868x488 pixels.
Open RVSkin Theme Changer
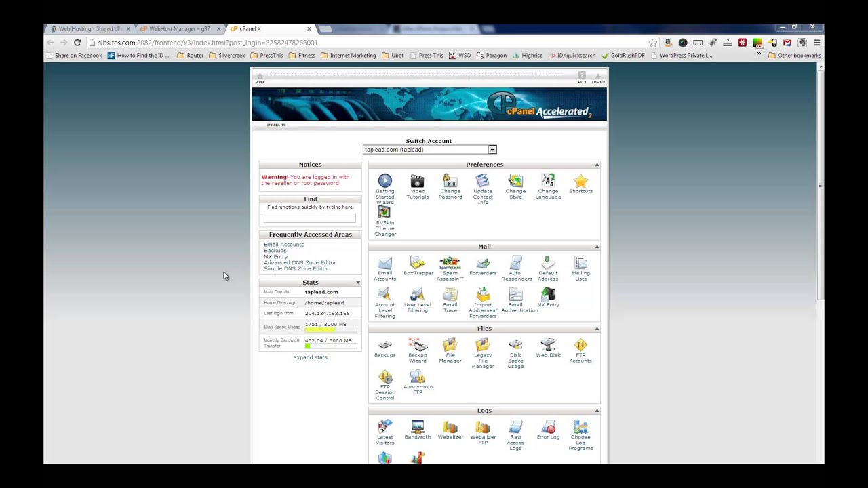[384, 212]
